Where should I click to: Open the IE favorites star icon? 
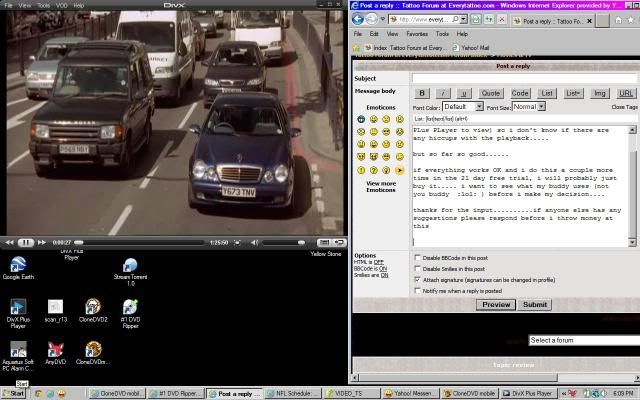[x=631, y=20]
